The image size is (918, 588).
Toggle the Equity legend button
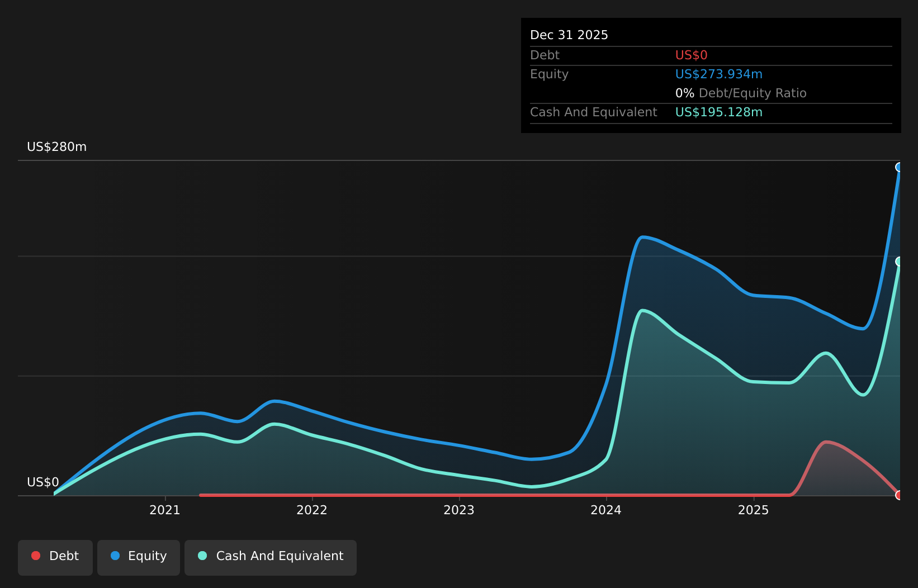(x=139, y=557)
